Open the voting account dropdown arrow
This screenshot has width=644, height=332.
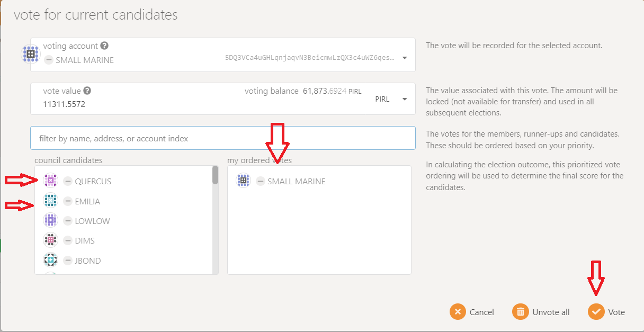coord(405,58)
